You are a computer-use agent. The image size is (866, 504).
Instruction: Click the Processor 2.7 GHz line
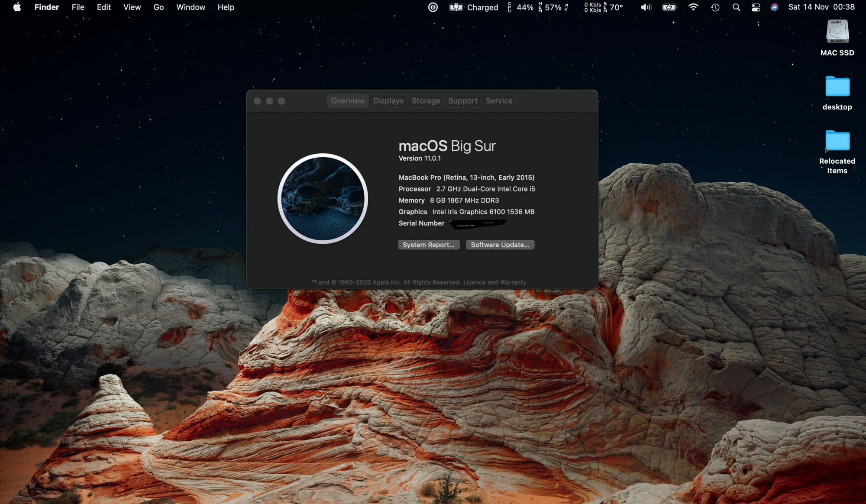[467, 189]
